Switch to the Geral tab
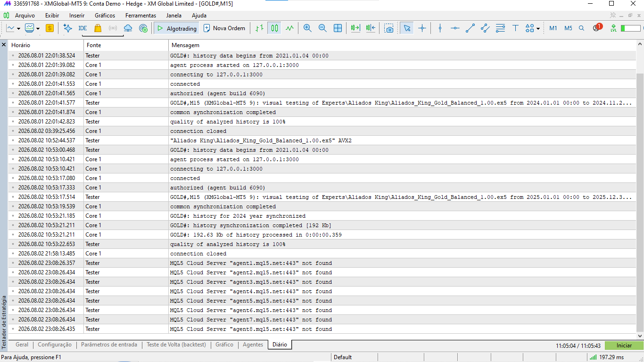This screenshot has width=644, height=362. (x=22, y=345)
